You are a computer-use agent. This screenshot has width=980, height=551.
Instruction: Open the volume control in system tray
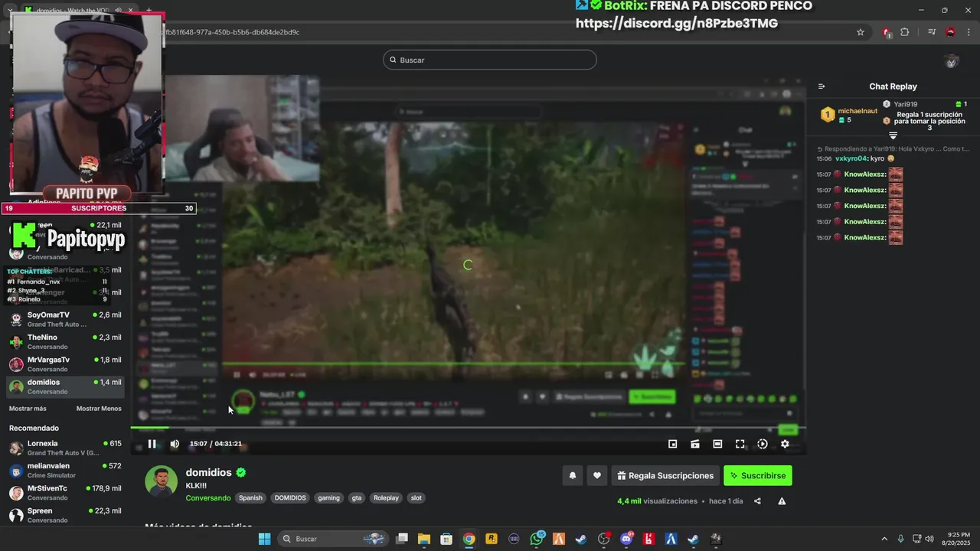[x=929, y=539]
